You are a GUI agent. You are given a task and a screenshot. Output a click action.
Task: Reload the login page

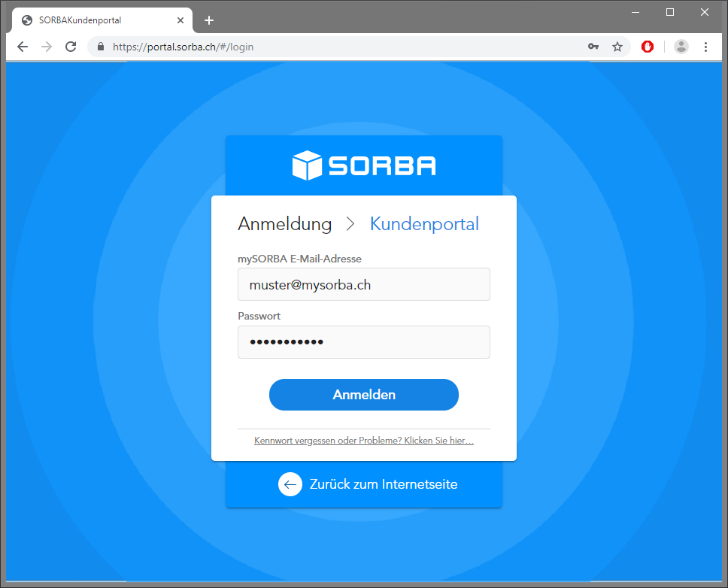(71, 47)
